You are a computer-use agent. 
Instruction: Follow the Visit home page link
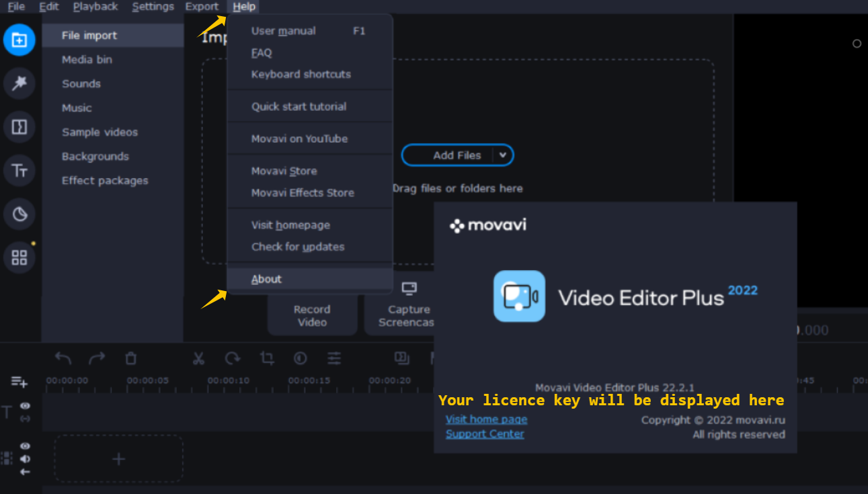click(x=486, y=419)
